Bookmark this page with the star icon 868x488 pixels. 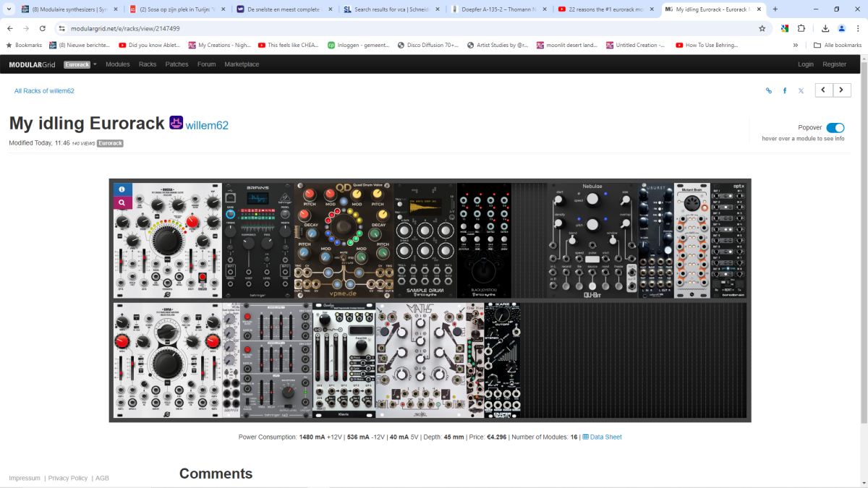[762, 28]
